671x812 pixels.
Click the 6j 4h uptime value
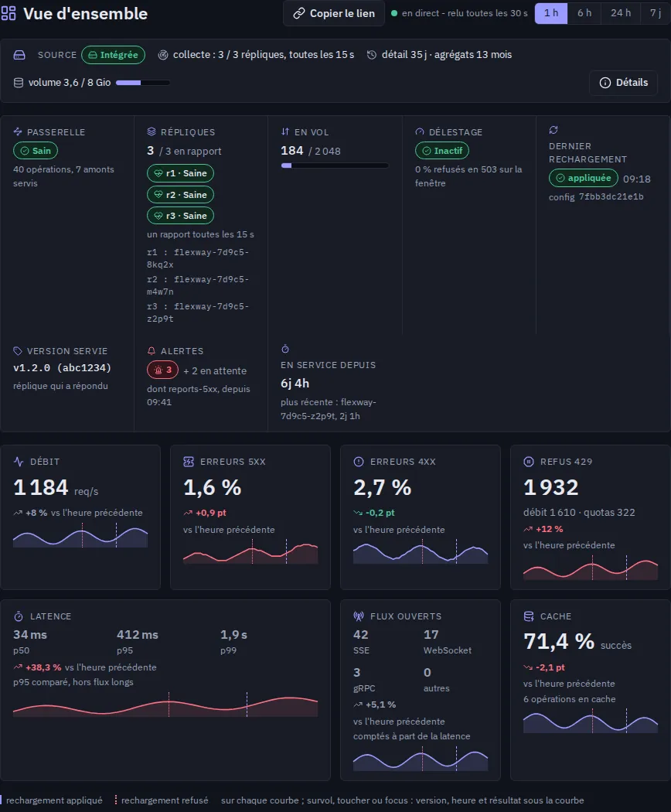tap(295, 384)
